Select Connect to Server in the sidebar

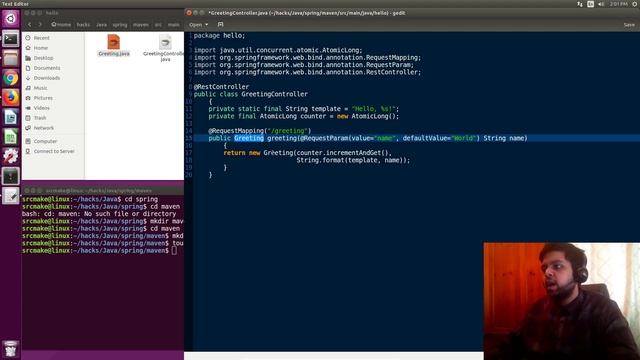coord(53,151)
